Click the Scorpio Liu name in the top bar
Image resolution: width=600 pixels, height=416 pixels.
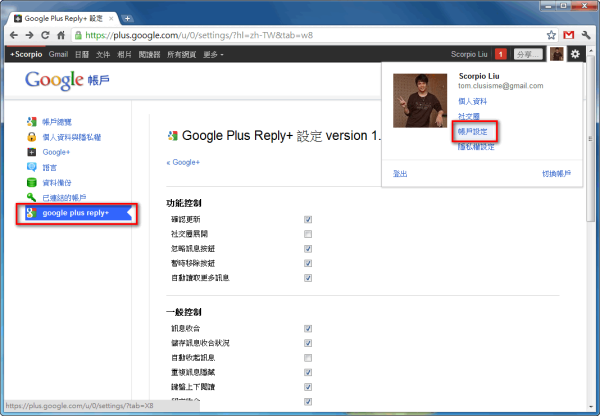pyautogui.click(x=469, y=54)
